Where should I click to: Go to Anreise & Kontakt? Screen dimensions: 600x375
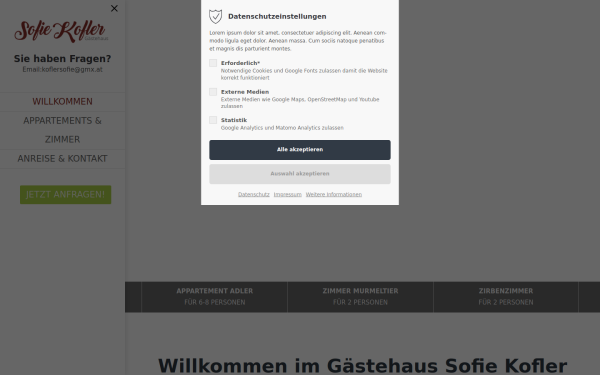click(x=62, y=159)
